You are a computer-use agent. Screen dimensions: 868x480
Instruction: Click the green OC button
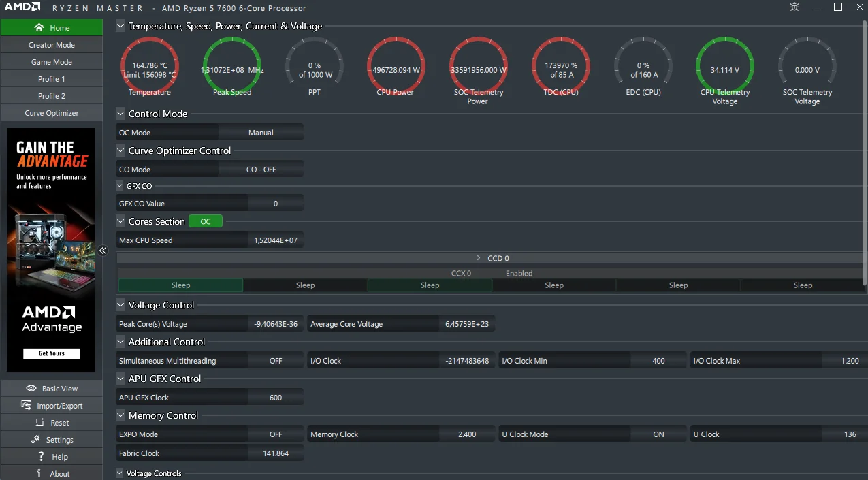pos(206,221)
